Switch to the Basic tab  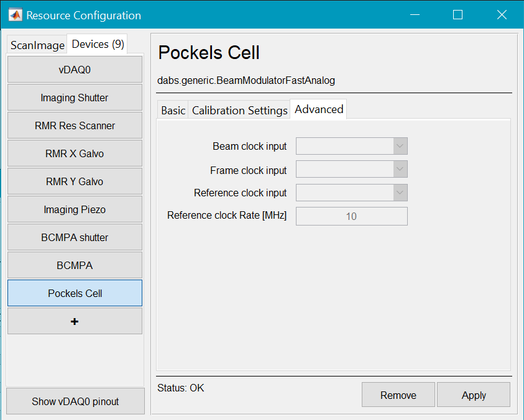(x=173, y=110)
